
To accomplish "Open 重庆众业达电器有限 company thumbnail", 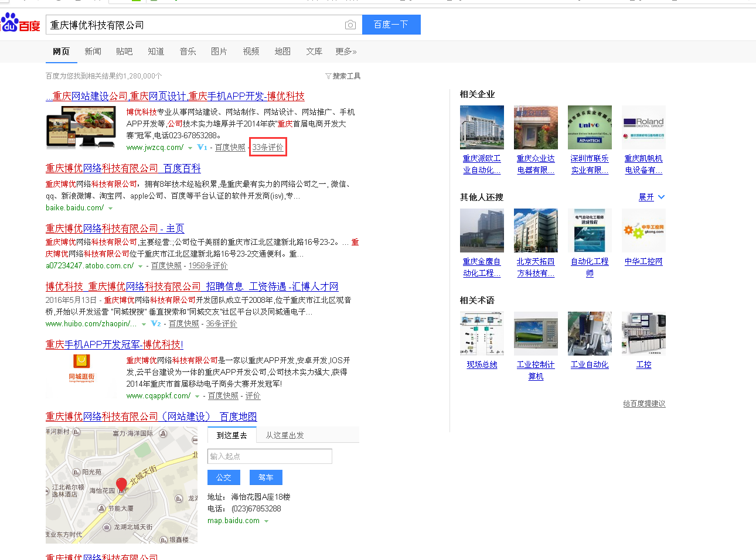I will tap(536, 127).
